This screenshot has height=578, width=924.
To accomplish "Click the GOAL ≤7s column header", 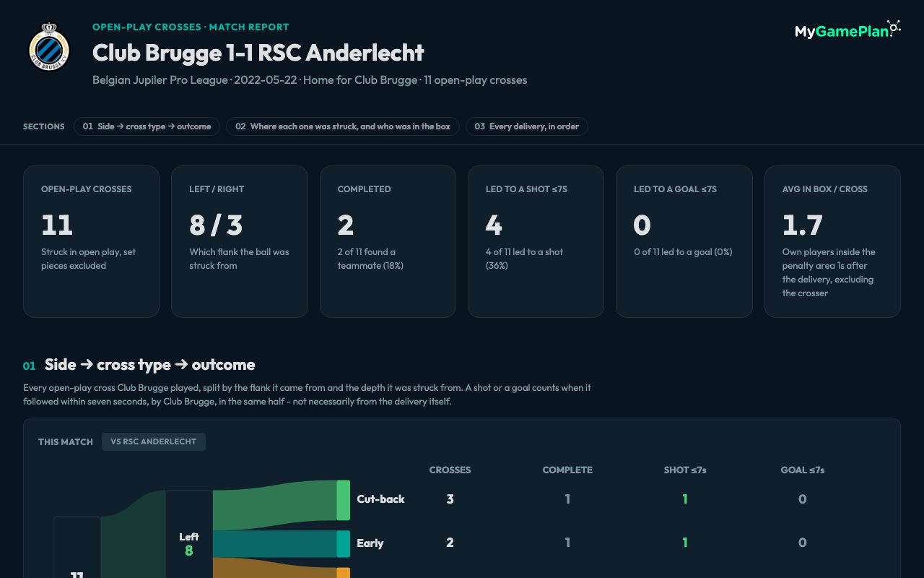I will pyautogui.click(x=803, y=470).
